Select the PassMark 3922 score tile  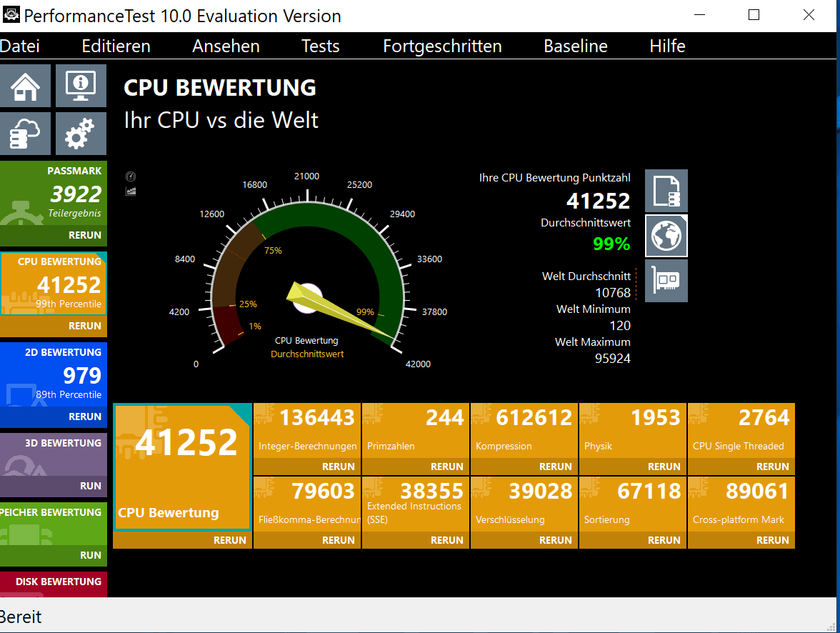pyautogui.click(x=54, y=194)
